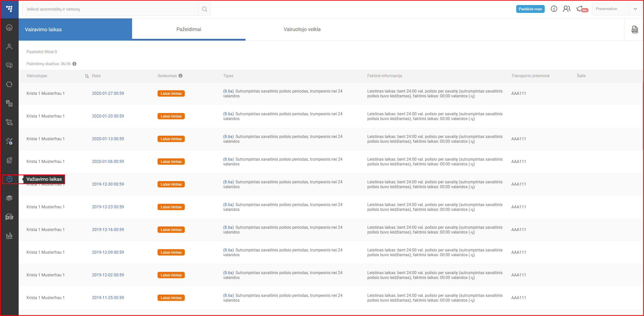644x316 pixels.
Task: Export the table with the PDF icon
Action: click(634, 30)
